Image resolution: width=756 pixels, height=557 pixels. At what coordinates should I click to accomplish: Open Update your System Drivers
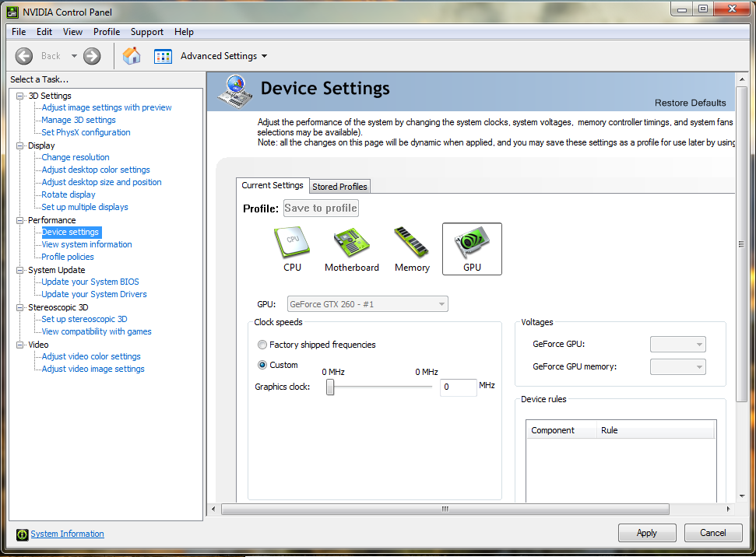click(94, 294)
